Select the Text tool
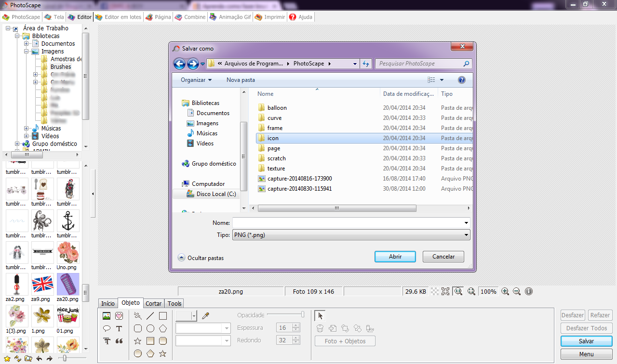The height and width of the screenshot is (364, 617). (119, 328)
